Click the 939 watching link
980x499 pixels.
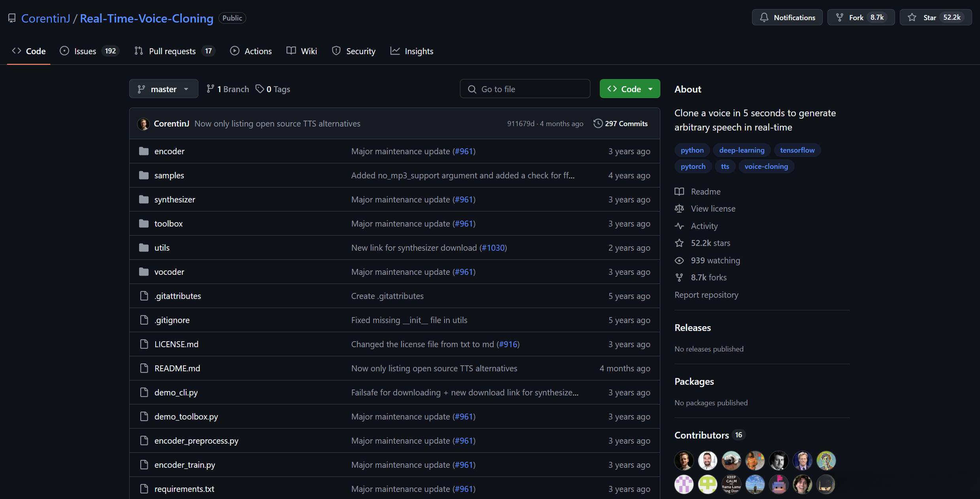[x=715, y=260]
